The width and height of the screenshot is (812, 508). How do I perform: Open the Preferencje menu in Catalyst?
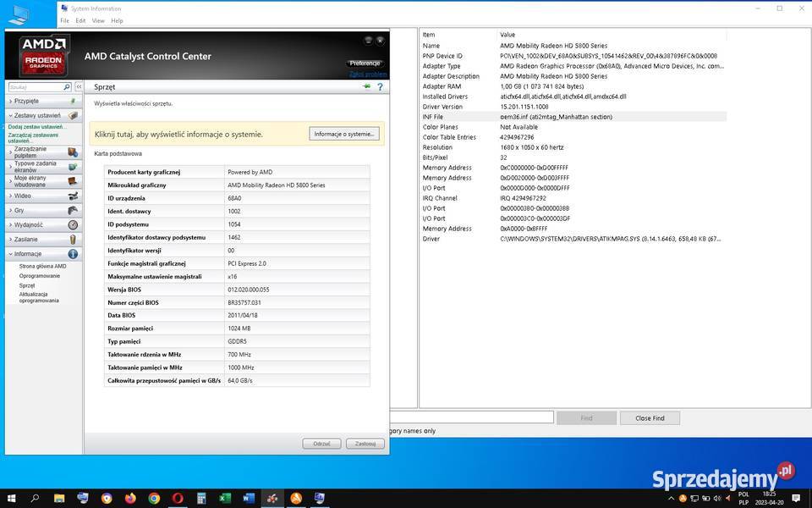365,63
